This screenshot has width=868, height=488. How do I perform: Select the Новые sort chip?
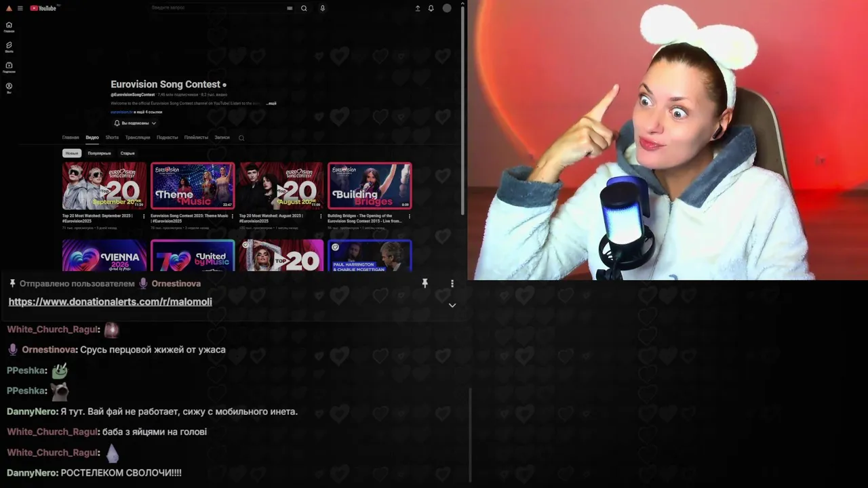pyautogui.click(x=72, y=153)
